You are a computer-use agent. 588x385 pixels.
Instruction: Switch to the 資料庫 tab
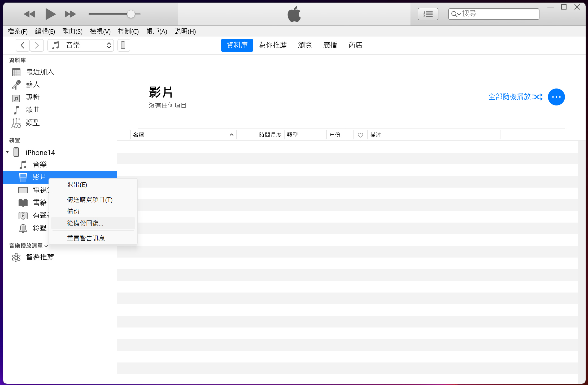237,45
